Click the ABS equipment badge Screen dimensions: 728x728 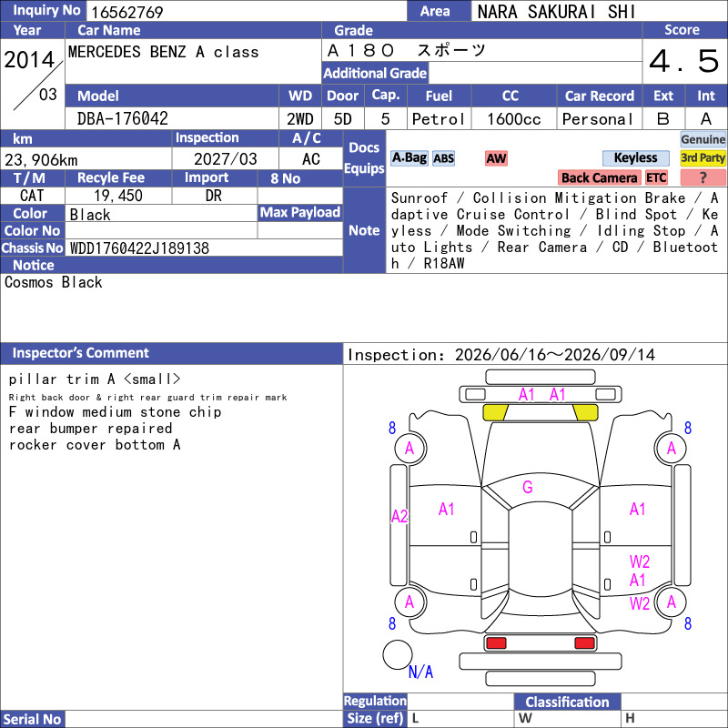coord(443,158)
